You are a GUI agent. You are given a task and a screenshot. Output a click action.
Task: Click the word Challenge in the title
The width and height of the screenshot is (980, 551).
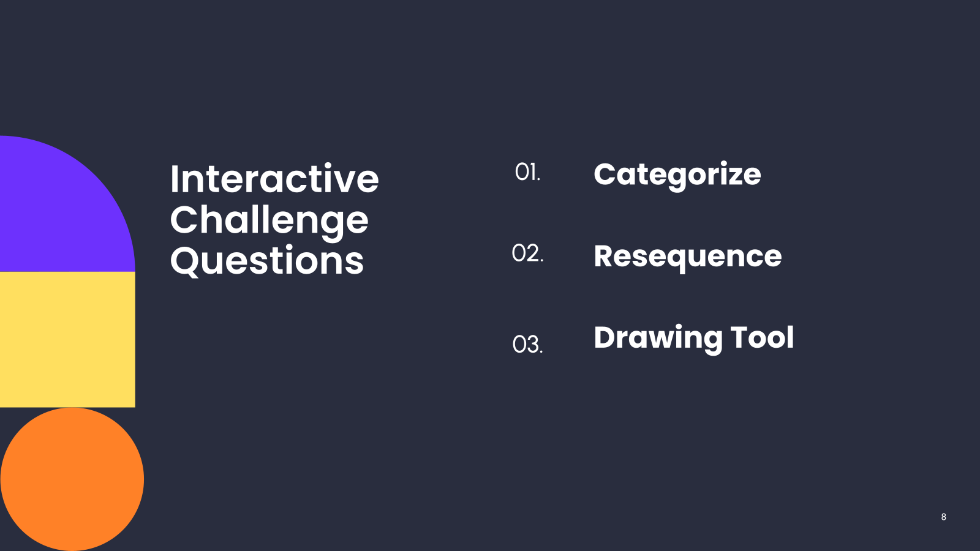[x=269, y=221]
